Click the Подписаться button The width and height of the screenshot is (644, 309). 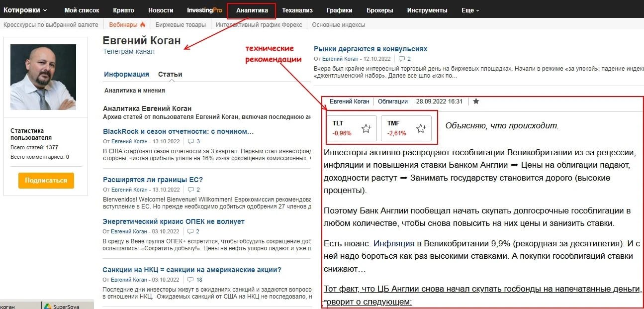[46, 181]
